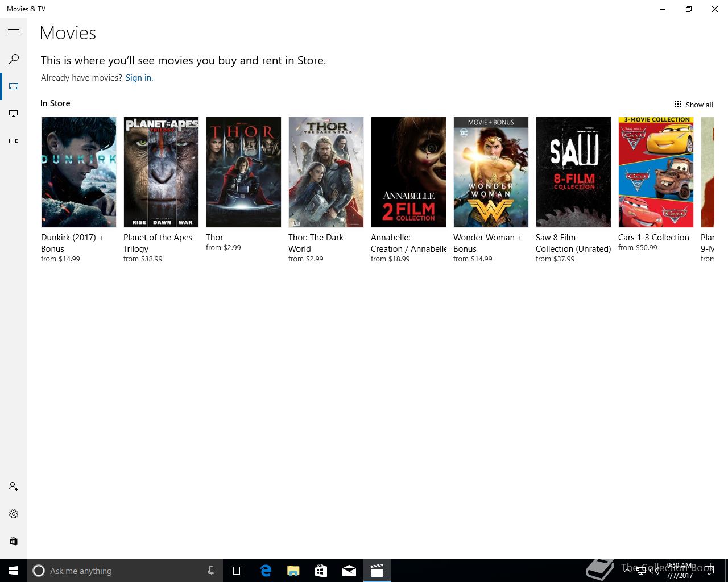Open the Annabelle 2 Film Collection poster
The width and height of the screenshot is (728, 582).
coord(408,172)
